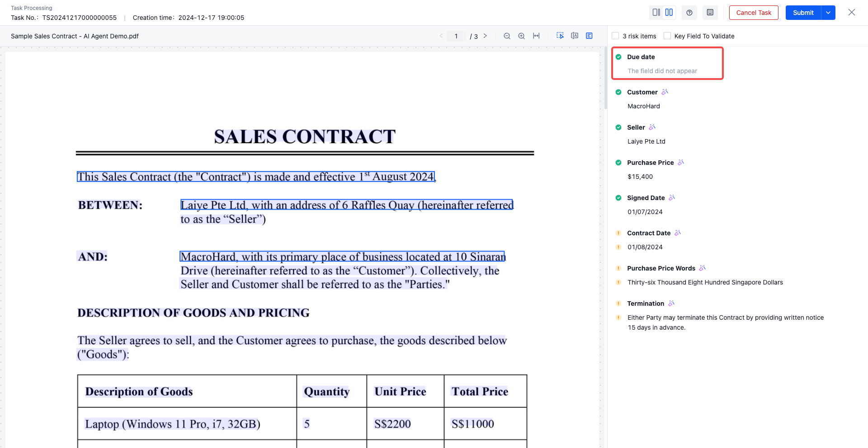Open the keyboard shortcuts icon
The image size is (868, 448).
pos(710,13)
